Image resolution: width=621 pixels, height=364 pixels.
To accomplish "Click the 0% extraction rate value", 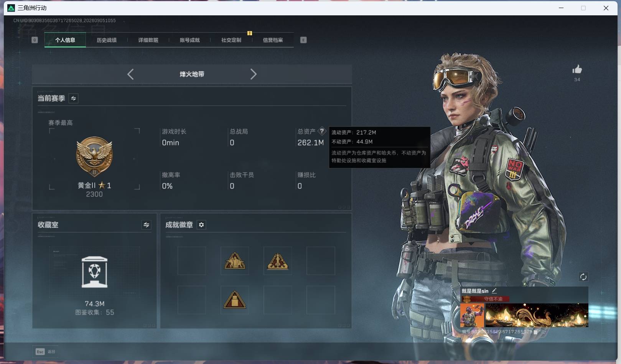I will tap(167, 186).
